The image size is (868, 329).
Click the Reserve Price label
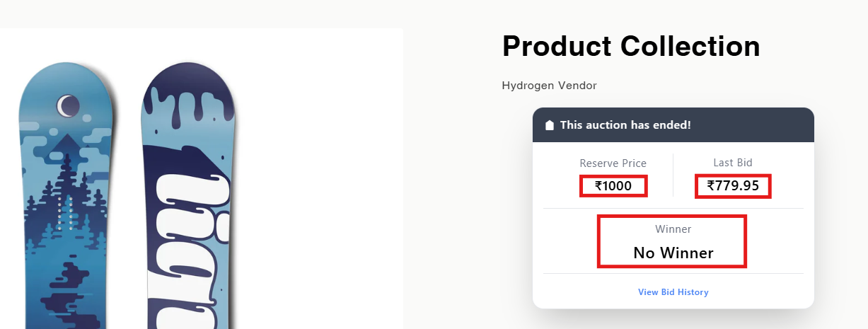click(613, 163)
